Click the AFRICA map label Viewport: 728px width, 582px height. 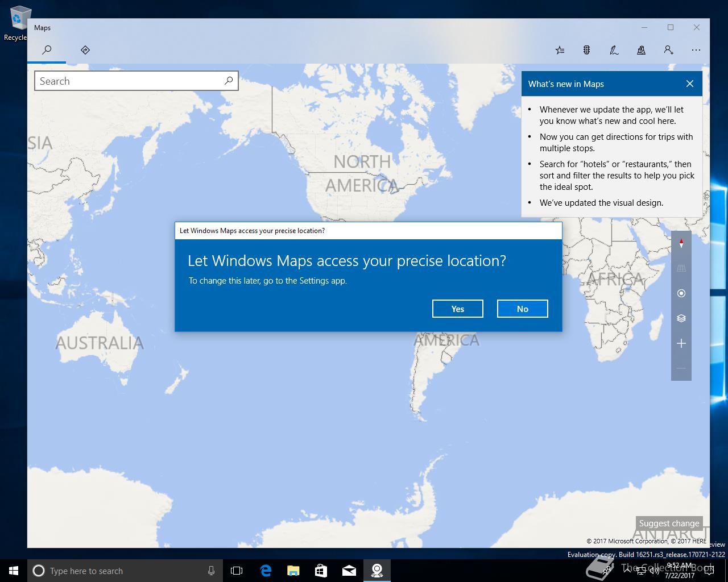click(615, 279)
